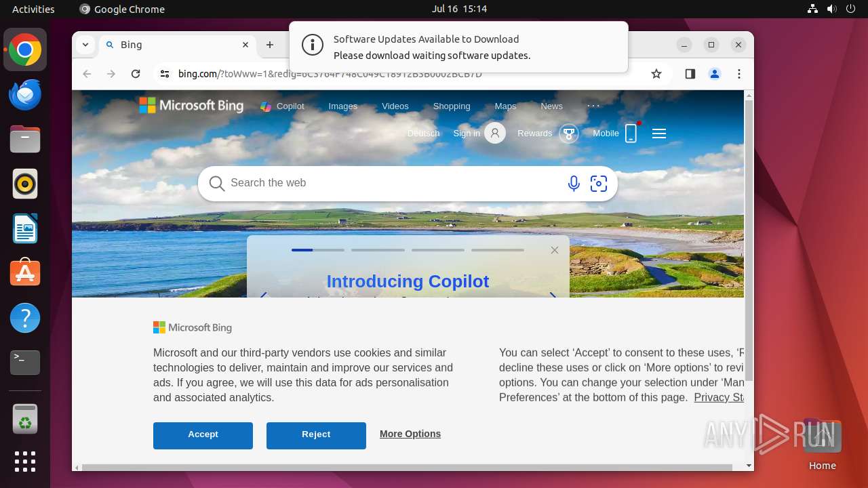The image size is (868, 488).
Task: Click the address bar URL
Action: pyautogui.click(x=330, y=74)
